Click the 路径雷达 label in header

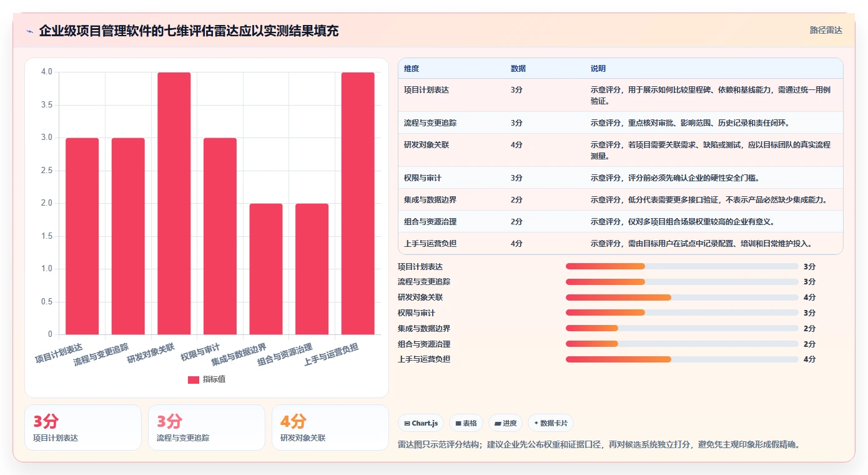coord(826,30)
